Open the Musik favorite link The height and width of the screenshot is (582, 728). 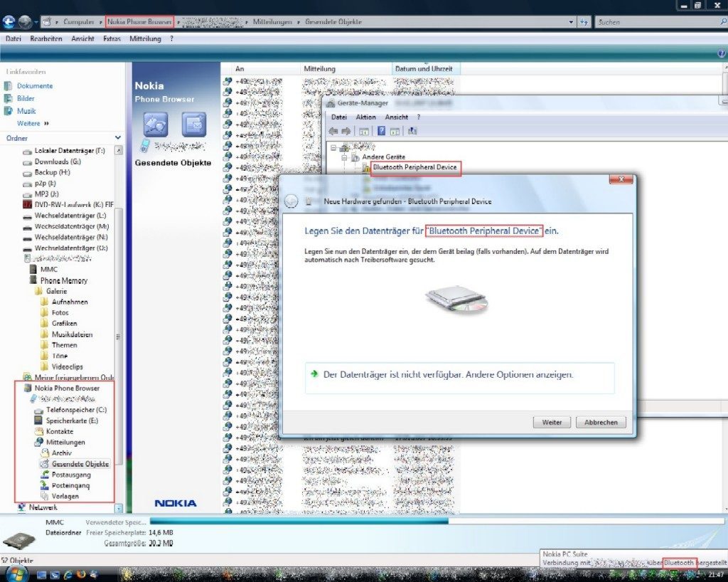pyautogui.click(x=26, y=111)
